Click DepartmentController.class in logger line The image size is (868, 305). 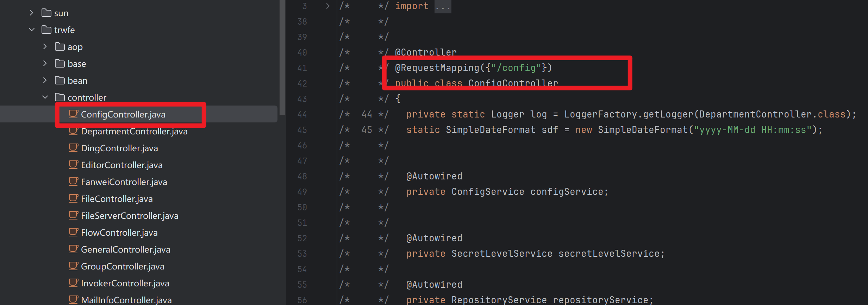point(772,114)
